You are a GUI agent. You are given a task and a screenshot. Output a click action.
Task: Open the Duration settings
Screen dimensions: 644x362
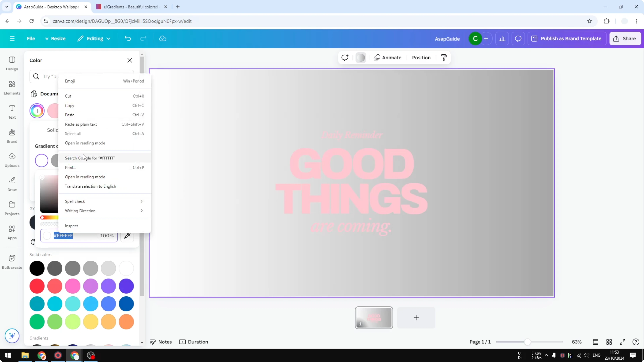coord(194,342)
